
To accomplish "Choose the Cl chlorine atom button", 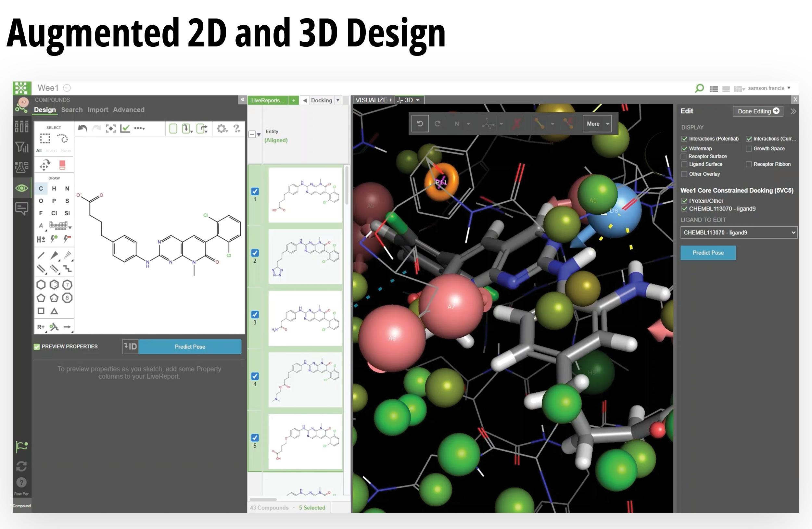I will [x=54, y=213].
